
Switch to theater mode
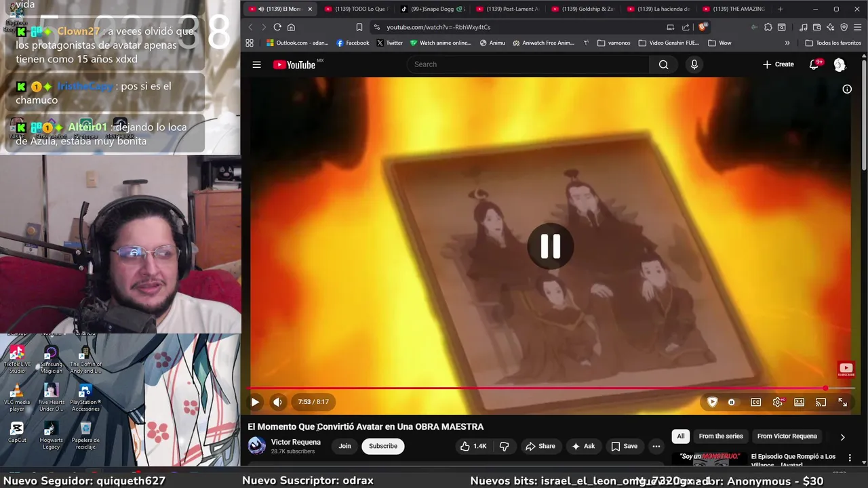(x=799, y=402)
